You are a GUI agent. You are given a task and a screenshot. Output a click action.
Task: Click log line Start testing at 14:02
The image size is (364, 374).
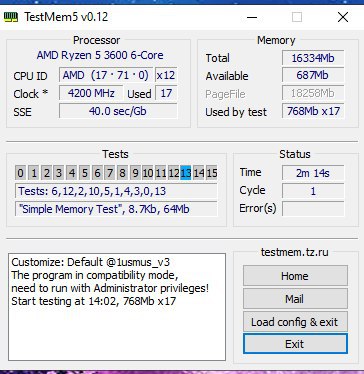pos(93,301)
